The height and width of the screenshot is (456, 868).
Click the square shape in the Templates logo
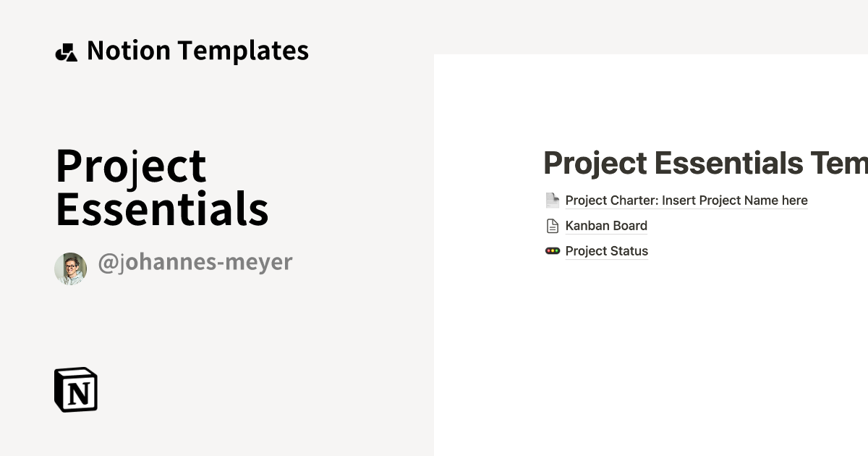click(x=68, y=48)
